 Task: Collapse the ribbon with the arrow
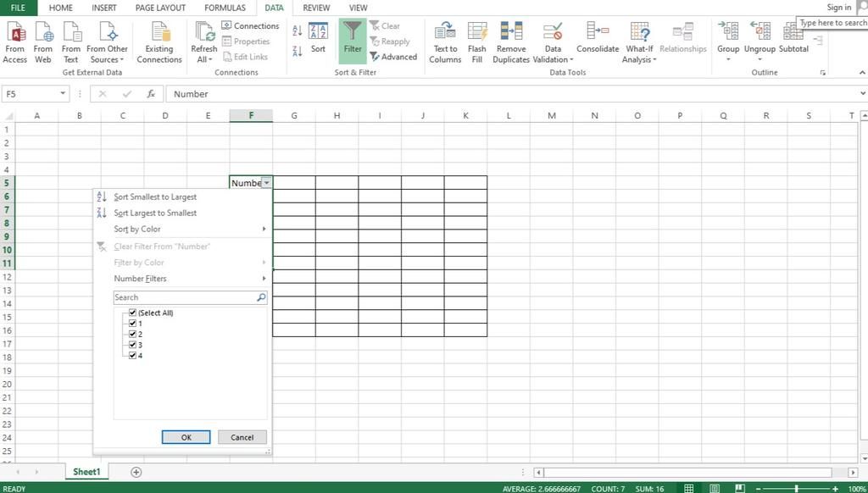pos(862,73)
